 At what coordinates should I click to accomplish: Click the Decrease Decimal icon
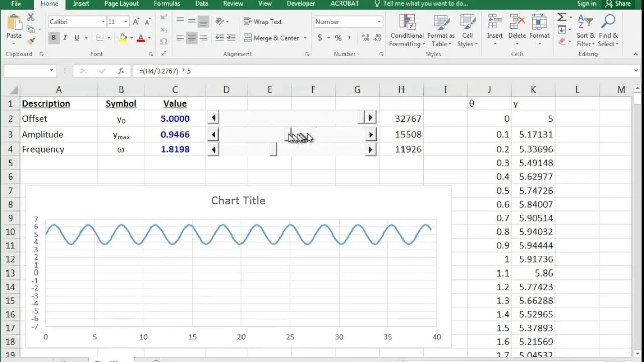tap(377, 38)
